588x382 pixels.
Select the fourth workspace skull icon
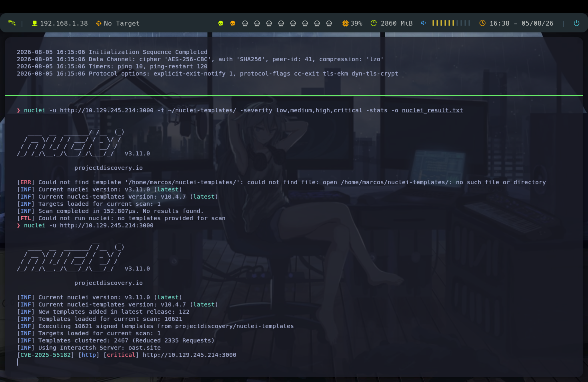pos(257,23)
